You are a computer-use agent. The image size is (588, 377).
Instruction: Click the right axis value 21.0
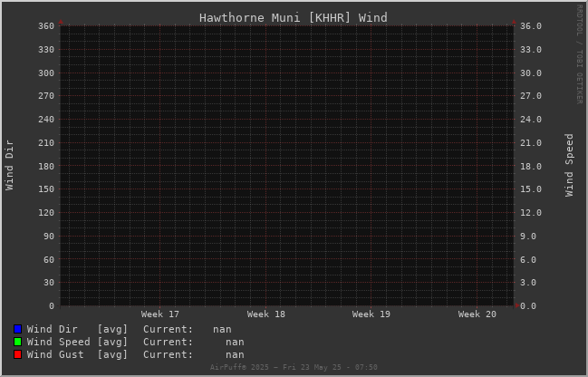tap(531, 143)
